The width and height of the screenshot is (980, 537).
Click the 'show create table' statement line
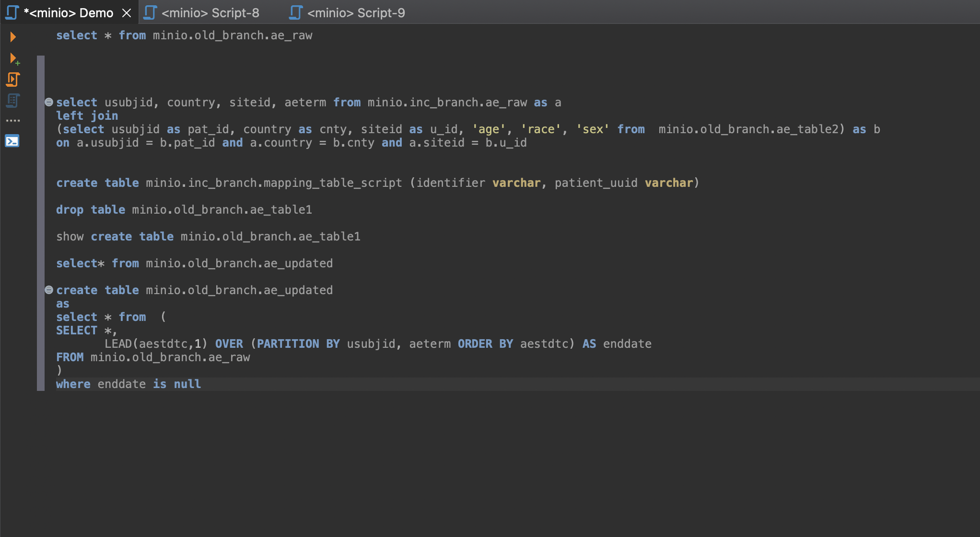click(x=208, y=236)
